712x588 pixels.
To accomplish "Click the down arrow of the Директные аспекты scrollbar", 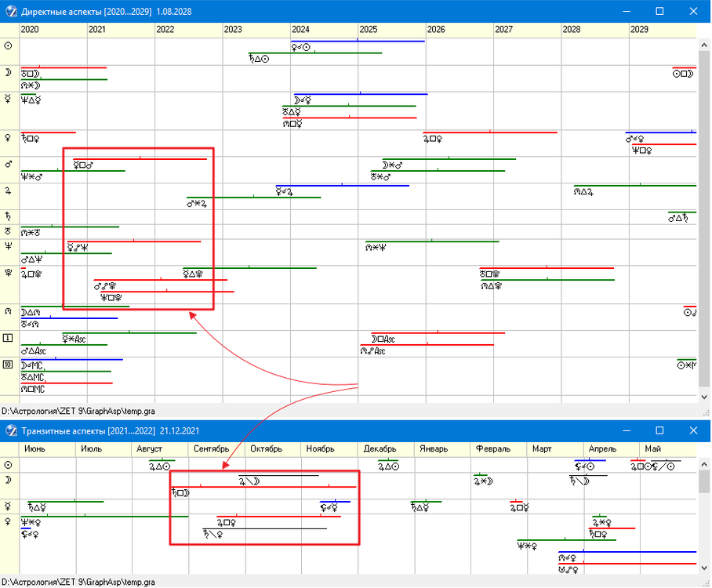I will point(704,397).
